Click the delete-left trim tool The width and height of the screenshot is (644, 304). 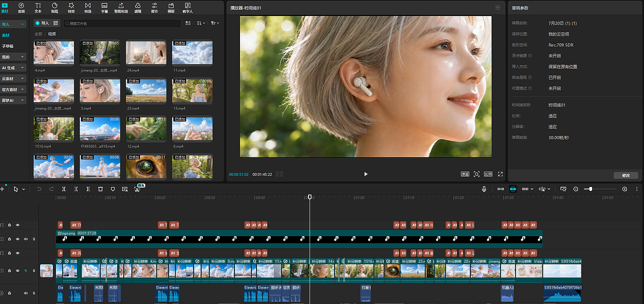click(76, 189)
